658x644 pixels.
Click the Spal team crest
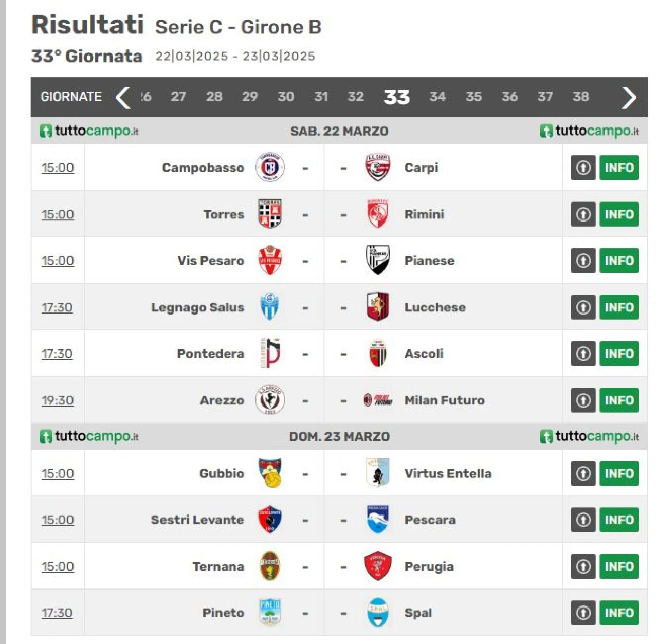tap(378, 613)
